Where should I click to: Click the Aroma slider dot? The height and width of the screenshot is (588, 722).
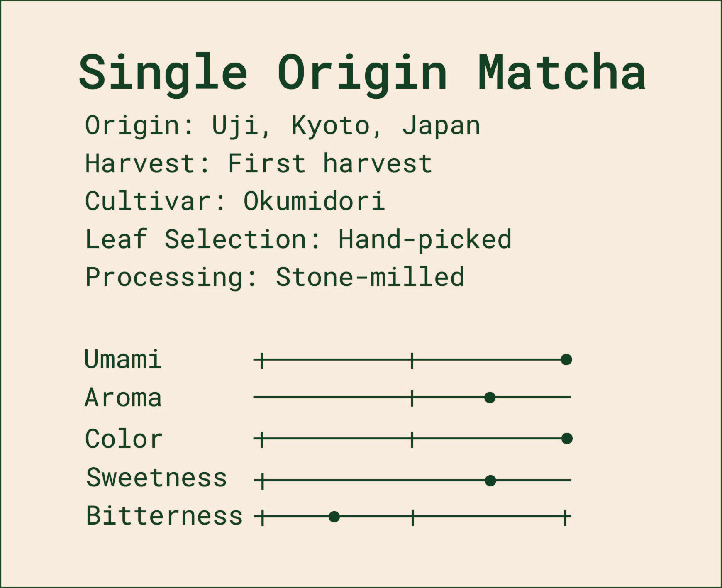click(x=490, y=398)
